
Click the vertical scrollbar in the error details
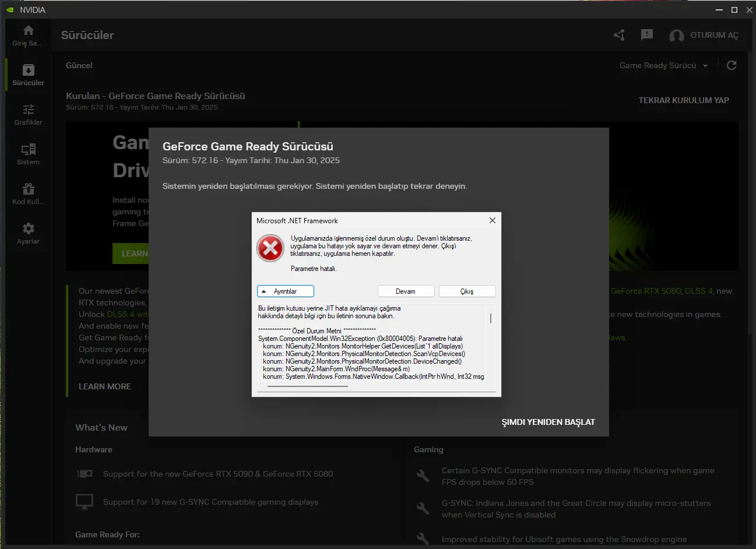[x=491, y=318]
